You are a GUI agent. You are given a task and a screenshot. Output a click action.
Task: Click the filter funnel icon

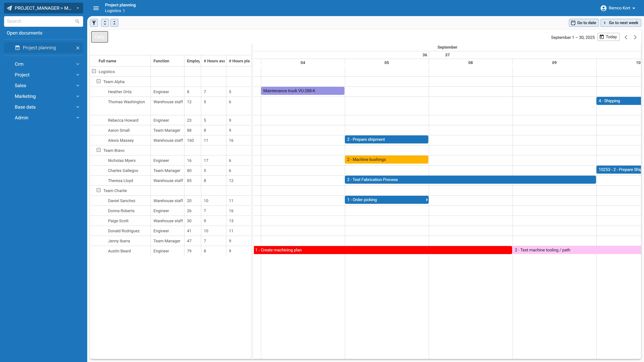tap(94, 23)
